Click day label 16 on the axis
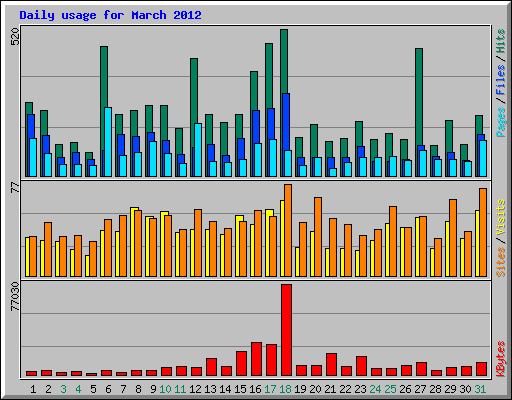Viewport: 512px width, 400px height. tap(255, 389)
